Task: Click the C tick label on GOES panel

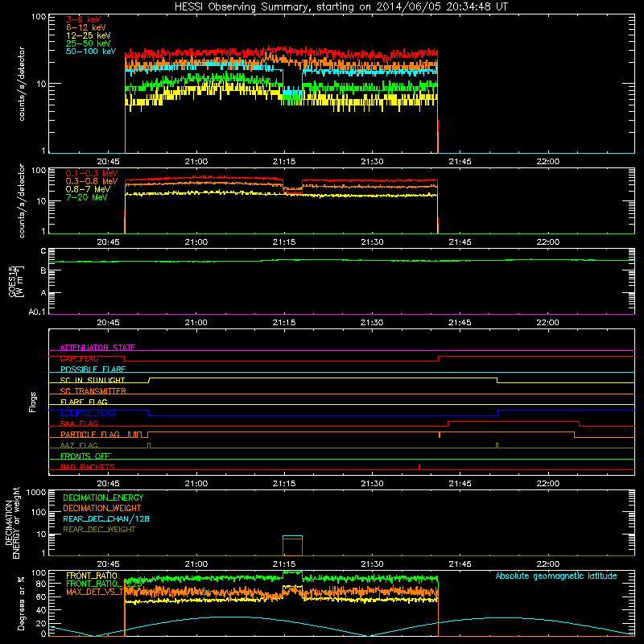Action: point(43,251)
